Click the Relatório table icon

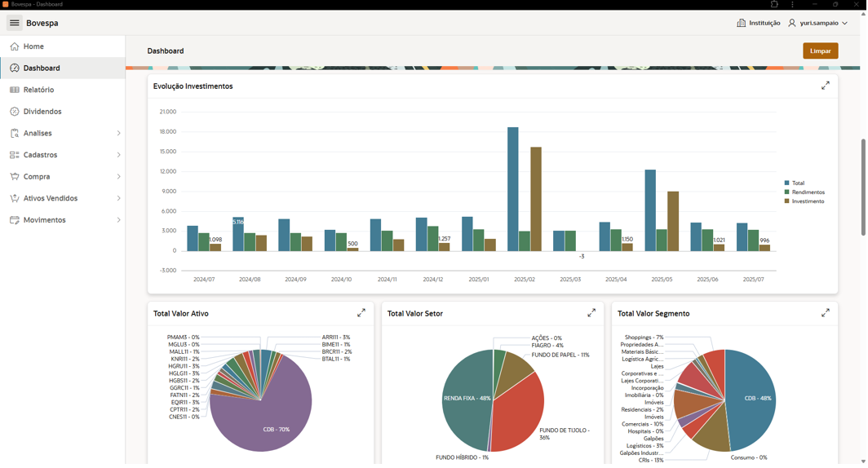[15, 90]
